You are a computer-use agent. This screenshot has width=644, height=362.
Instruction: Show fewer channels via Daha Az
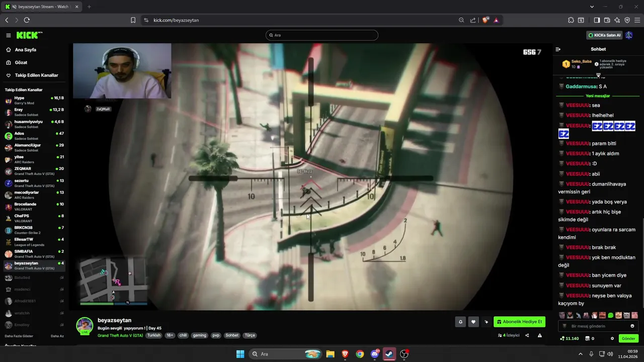coord(57,336)
